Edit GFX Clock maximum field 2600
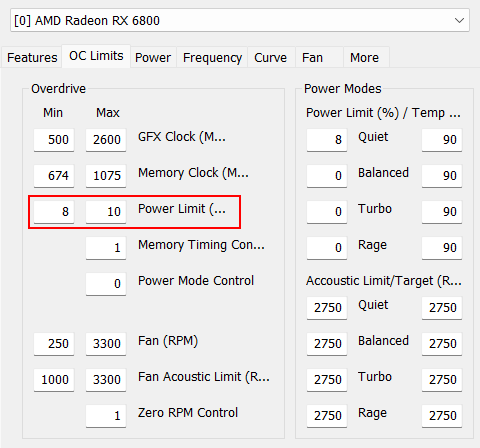The width and height of the screenshot is (480, 448). (106, 140)
